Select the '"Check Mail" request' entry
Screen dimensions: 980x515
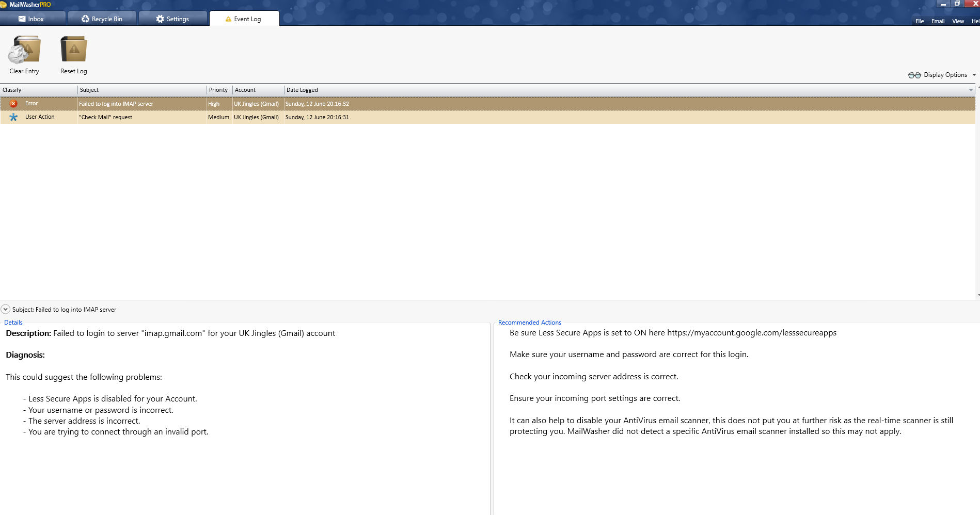tap(105, 117)
